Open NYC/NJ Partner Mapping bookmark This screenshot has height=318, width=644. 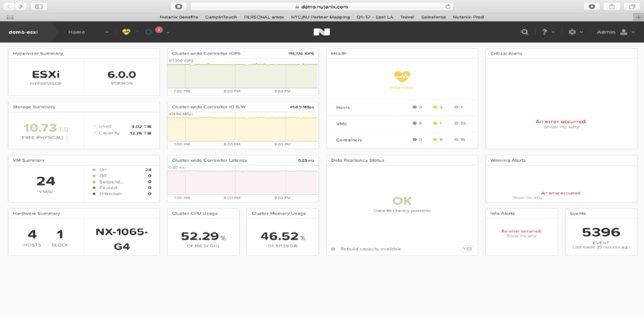pyautogui.click(x=321, y=17)
